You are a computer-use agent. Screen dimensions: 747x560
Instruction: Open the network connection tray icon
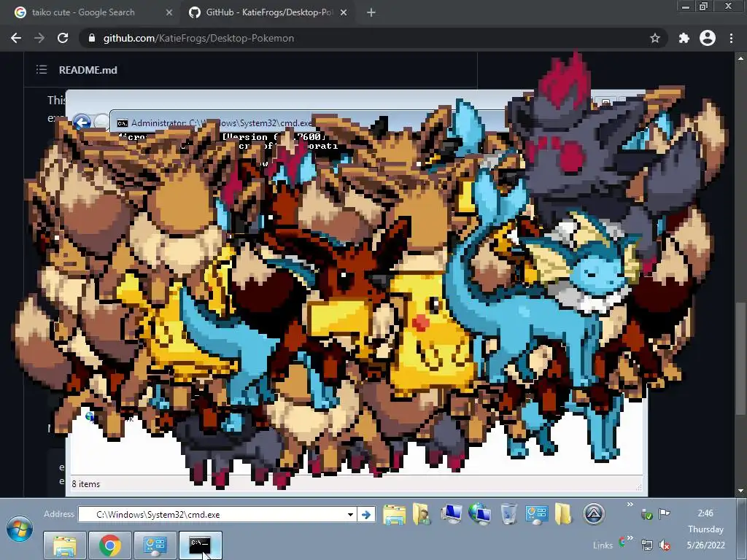[x=646, y=545]
